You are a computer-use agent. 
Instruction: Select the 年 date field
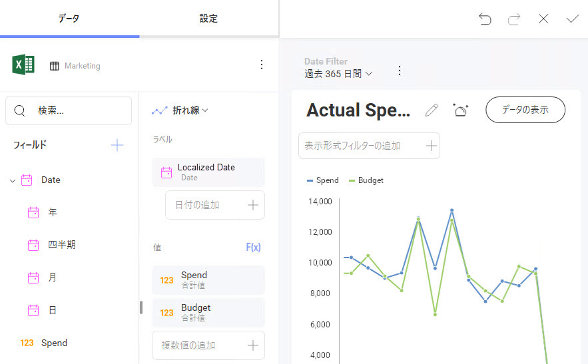coord(52,212)
